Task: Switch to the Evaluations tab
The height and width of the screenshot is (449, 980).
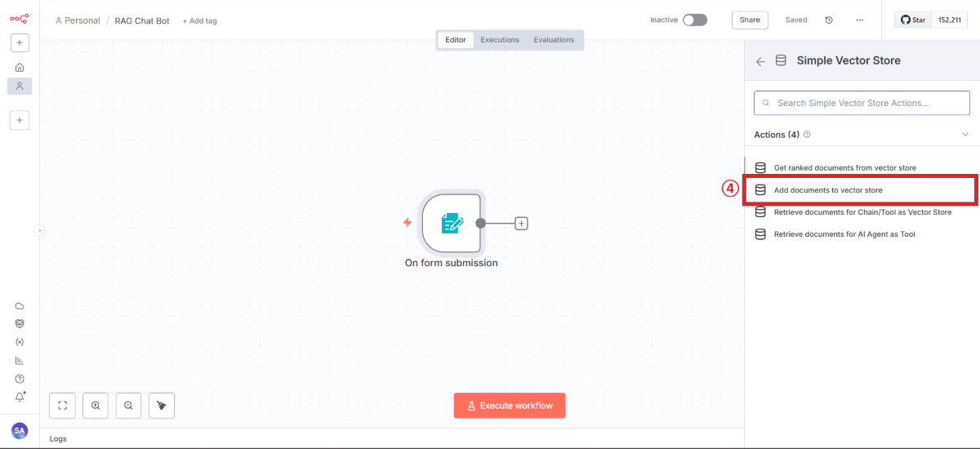Action: pyautogui.click(x=554, y=40)
